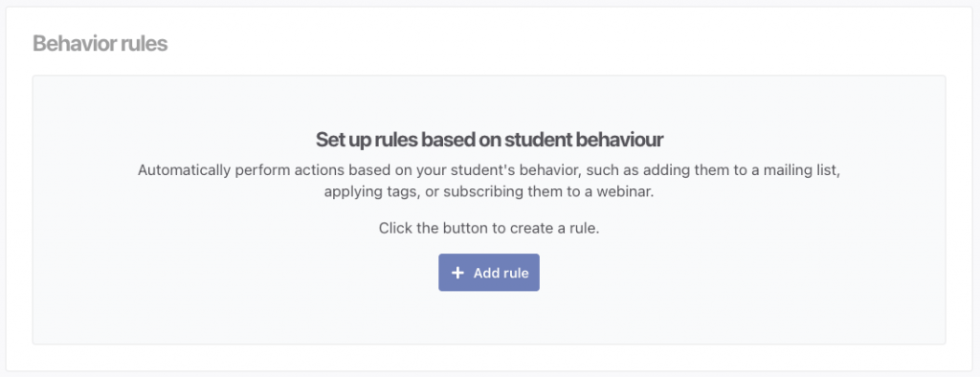This screenshot has height=377, width=980.
Task: Click the 'Click the button to create a rule' text
Action: point(489,228)
